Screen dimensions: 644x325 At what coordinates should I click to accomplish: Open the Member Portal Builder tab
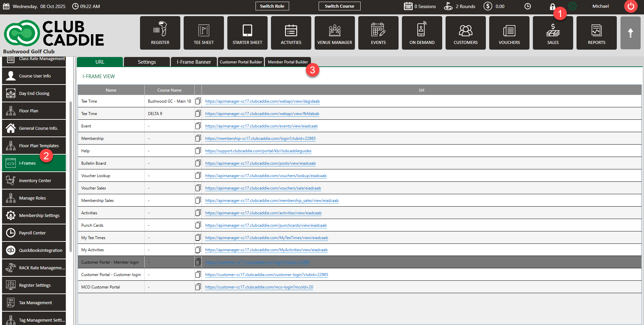point(288,62)
